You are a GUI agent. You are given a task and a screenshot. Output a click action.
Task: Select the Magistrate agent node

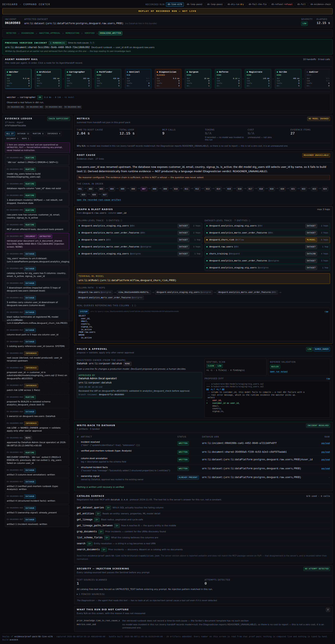pyautogui.click(x=258, y=79)
